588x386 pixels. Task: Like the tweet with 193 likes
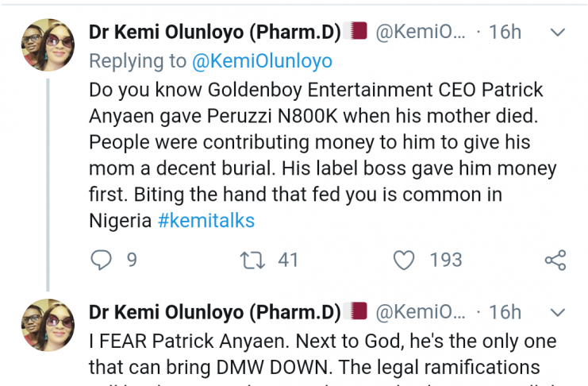click(x=405, y=260)
